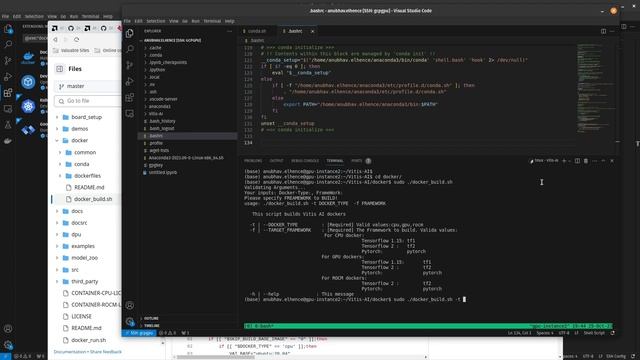Click the Go to file search box
This screenshot has width=640, height=360.
tap(88, 101)
